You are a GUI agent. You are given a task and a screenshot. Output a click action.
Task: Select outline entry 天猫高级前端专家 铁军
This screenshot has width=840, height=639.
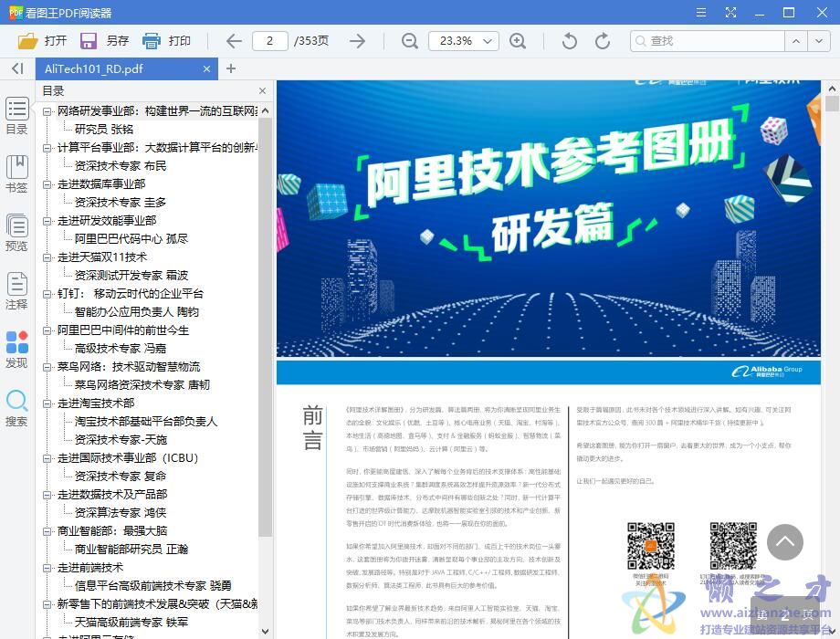tap(131, 623)
